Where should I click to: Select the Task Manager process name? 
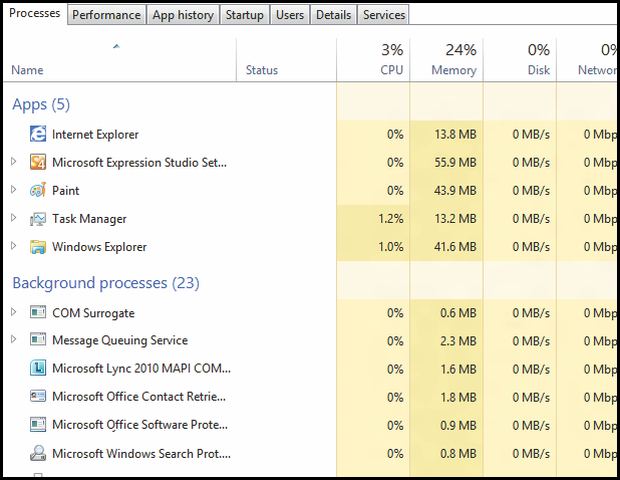point(89,219)
